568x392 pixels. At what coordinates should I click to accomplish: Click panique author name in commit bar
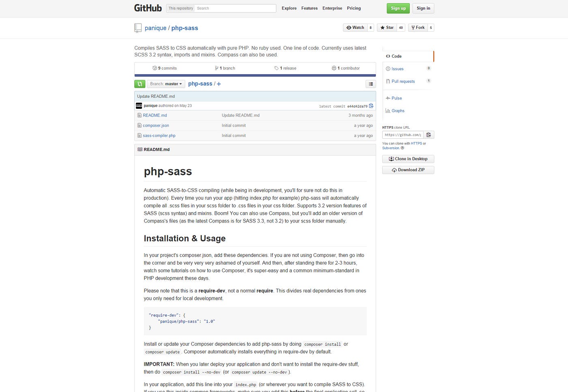click(151, 106)
